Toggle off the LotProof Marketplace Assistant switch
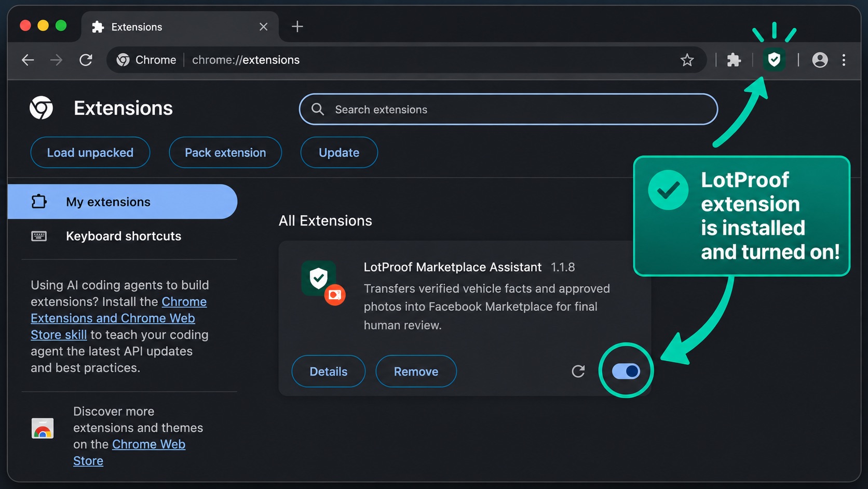 [626, 371]
